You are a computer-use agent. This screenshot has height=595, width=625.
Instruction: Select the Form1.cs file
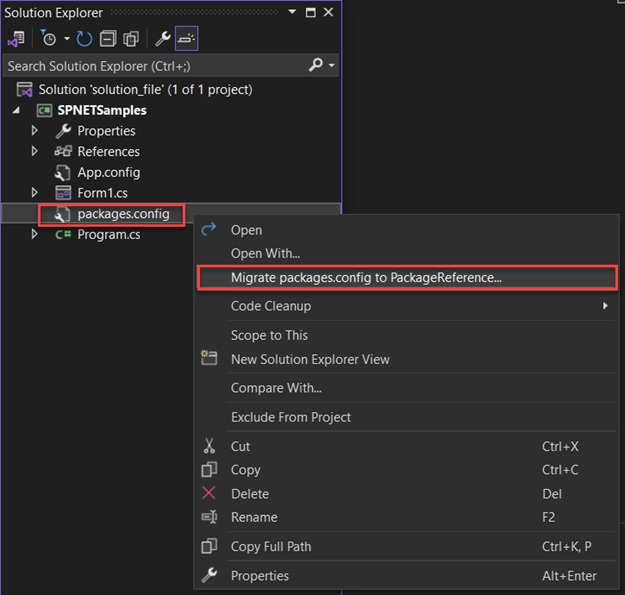[x=102, y=193]
